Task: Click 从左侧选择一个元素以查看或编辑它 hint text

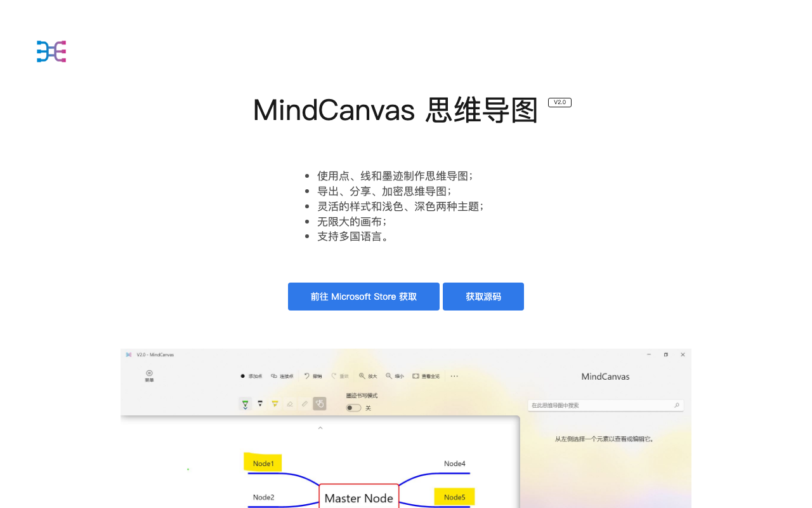Action: [x=605, y=439]
